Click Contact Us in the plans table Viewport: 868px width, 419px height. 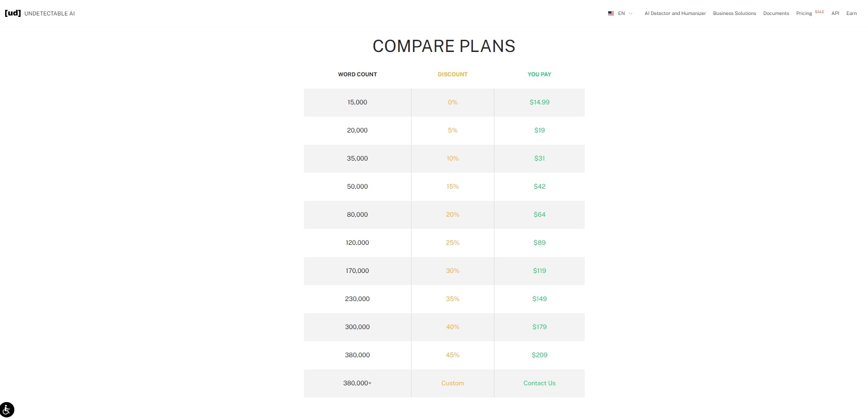pyautogui.click(x=539, y=383)
